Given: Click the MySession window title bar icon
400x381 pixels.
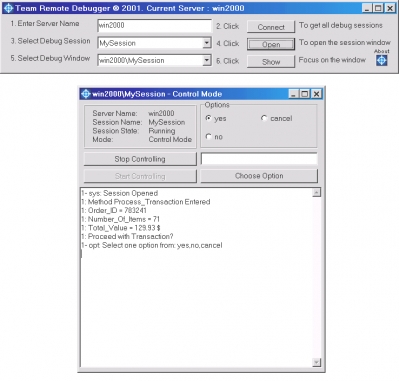Looking at the screenshot, I should click(86, 94).
